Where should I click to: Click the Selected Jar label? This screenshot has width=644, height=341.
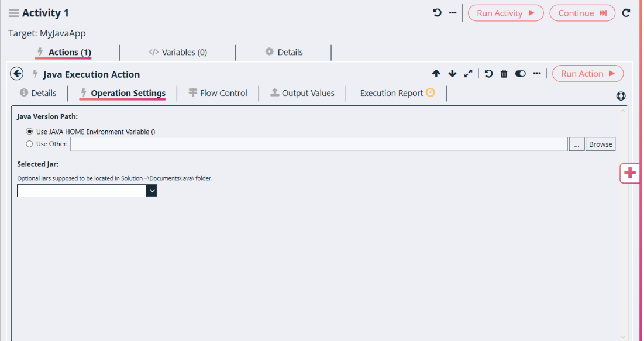[x=38, y=164]
